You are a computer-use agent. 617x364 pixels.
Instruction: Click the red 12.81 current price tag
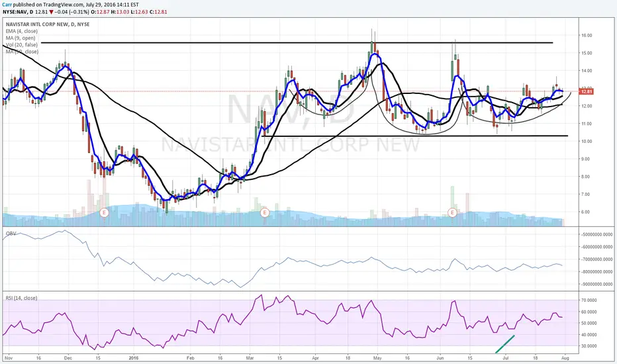click(587, 92)
